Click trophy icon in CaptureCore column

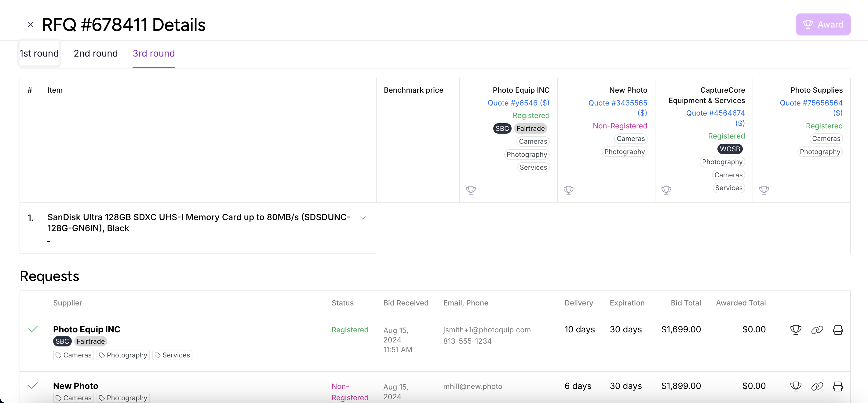(x=666, y=190)
